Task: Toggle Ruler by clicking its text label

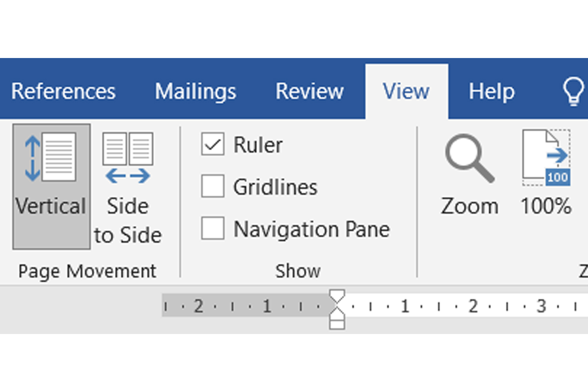Action: point(258,144)
